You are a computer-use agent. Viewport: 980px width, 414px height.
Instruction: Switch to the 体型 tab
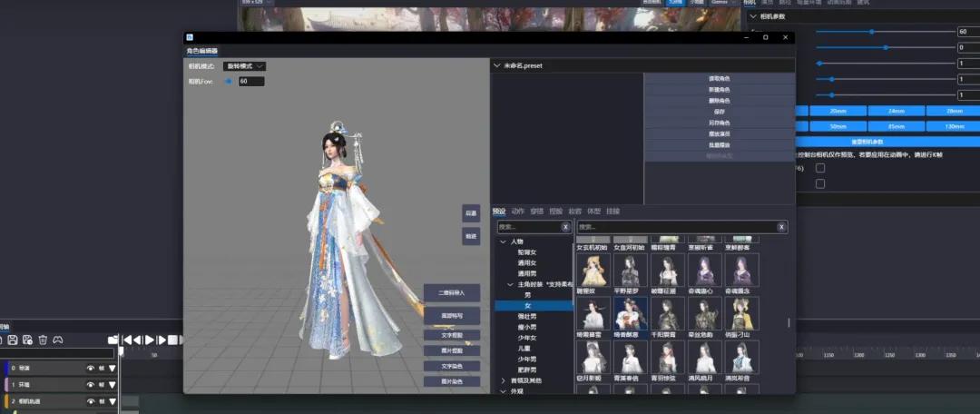pyautogui.click(x=593, y=212)
